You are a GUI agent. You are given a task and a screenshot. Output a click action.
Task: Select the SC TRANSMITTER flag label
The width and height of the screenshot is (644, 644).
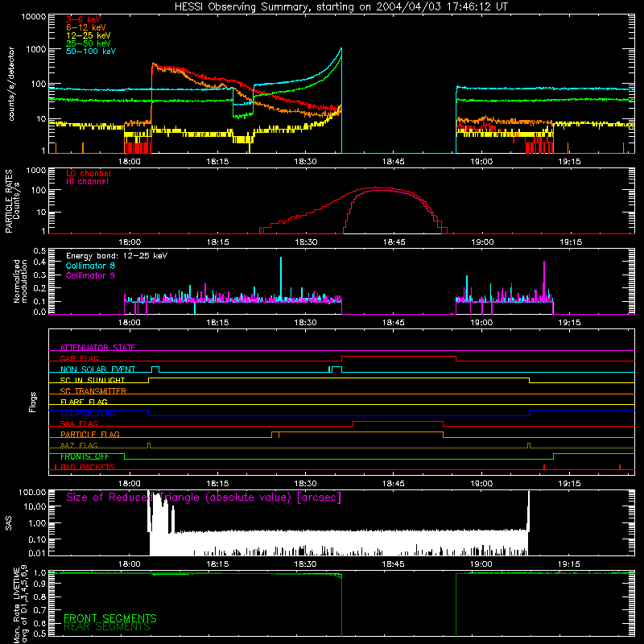point(93,390)
